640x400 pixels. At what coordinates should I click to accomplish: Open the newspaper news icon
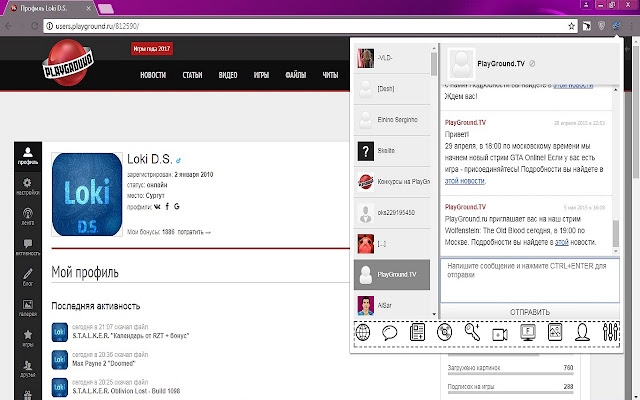pos(417,332)
